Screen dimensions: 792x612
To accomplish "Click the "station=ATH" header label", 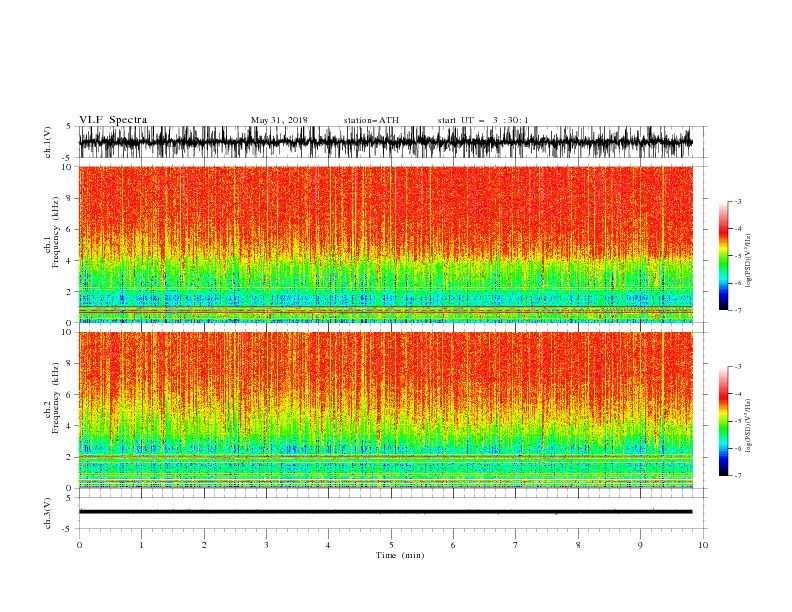I will tap(371, 120).
